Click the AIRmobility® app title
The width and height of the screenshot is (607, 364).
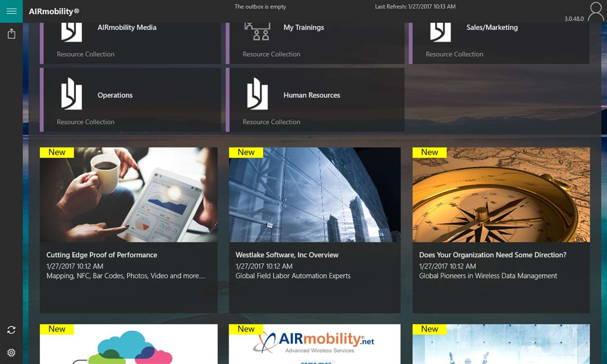click(54, 11)
